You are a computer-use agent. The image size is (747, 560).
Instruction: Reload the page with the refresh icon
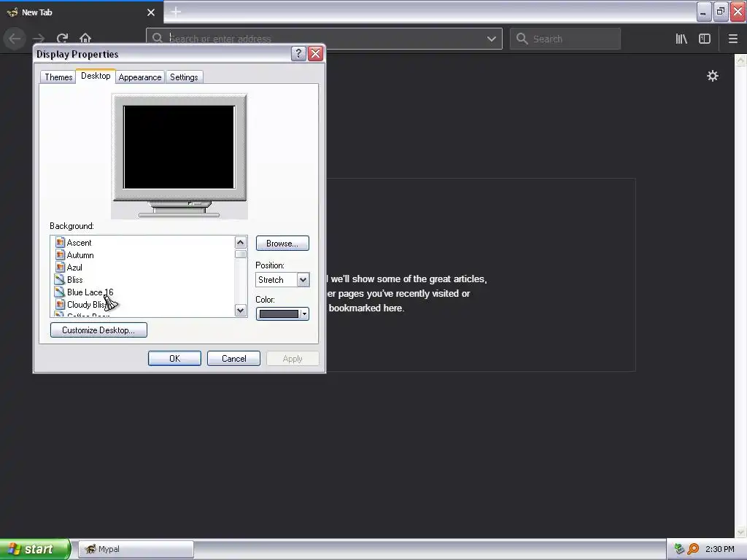[63, 39]
